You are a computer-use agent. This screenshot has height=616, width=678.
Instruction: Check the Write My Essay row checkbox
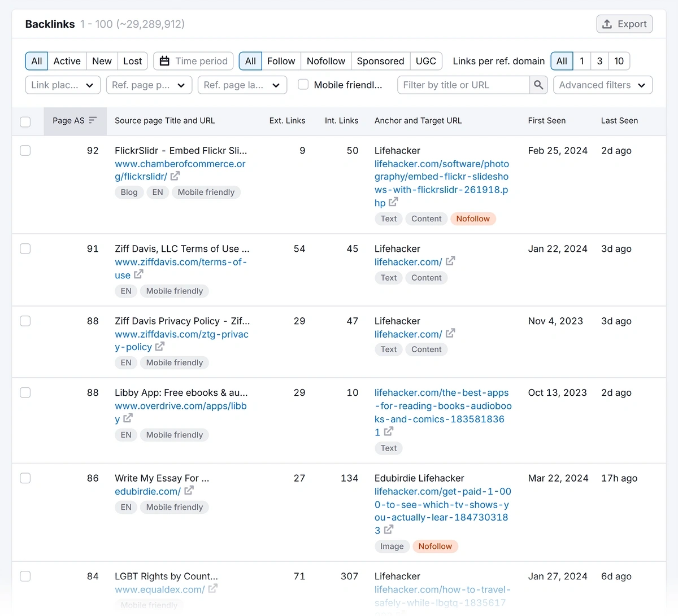pos(25,478)
